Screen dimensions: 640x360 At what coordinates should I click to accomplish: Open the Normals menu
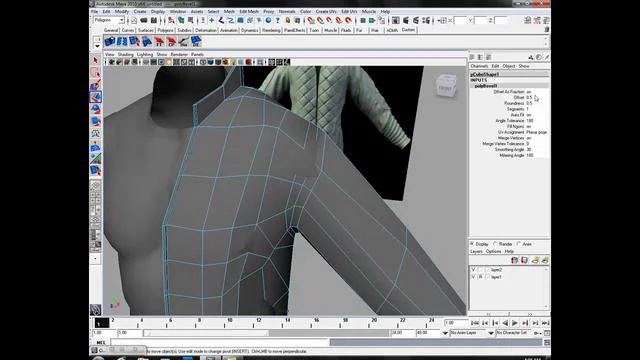[287, 11]
